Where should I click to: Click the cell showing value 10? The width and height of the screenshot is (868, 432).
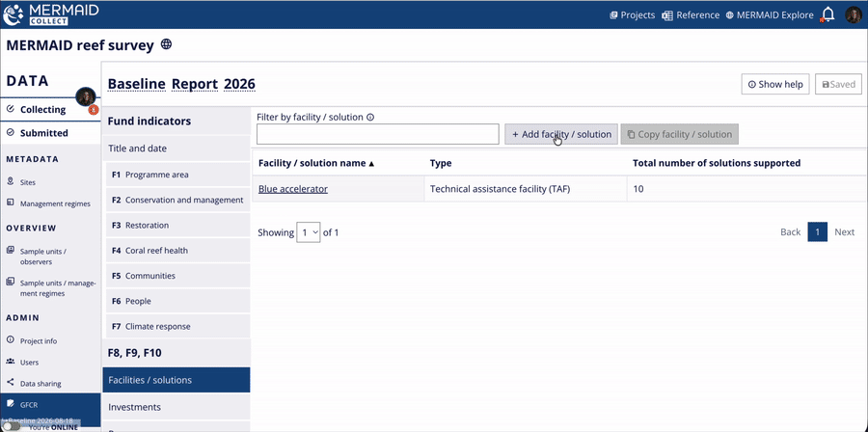point(747,189)
